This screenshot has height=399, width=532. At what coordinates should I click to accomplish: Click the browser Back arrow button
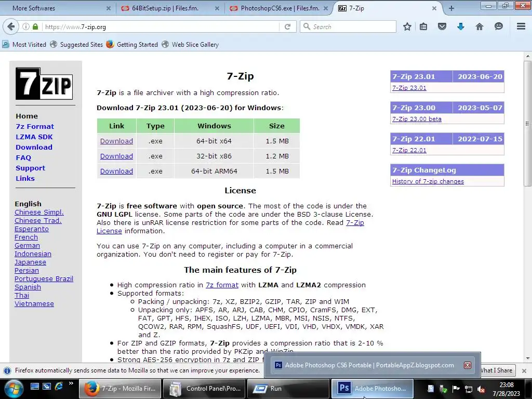11,26
